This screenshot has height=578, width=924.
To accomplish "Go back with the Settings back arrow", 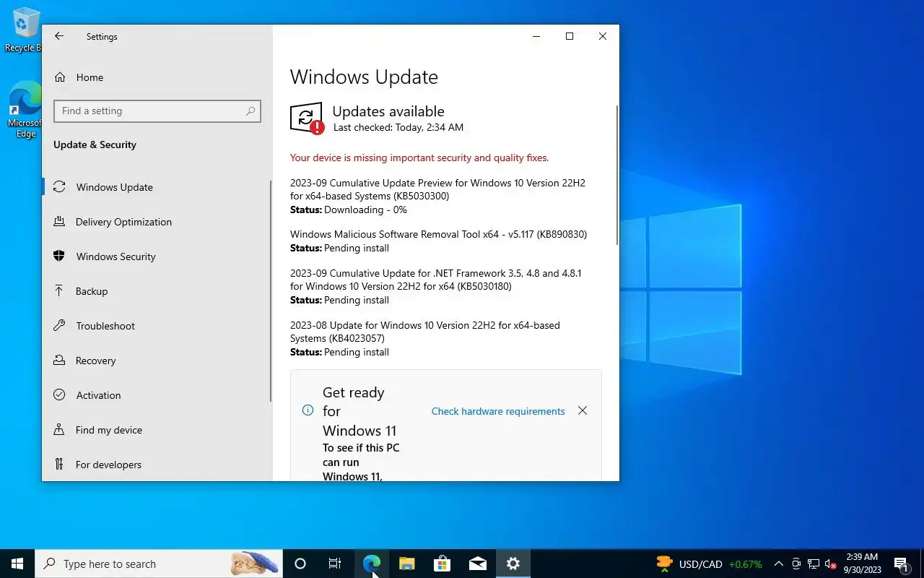I will pos(59,36).
